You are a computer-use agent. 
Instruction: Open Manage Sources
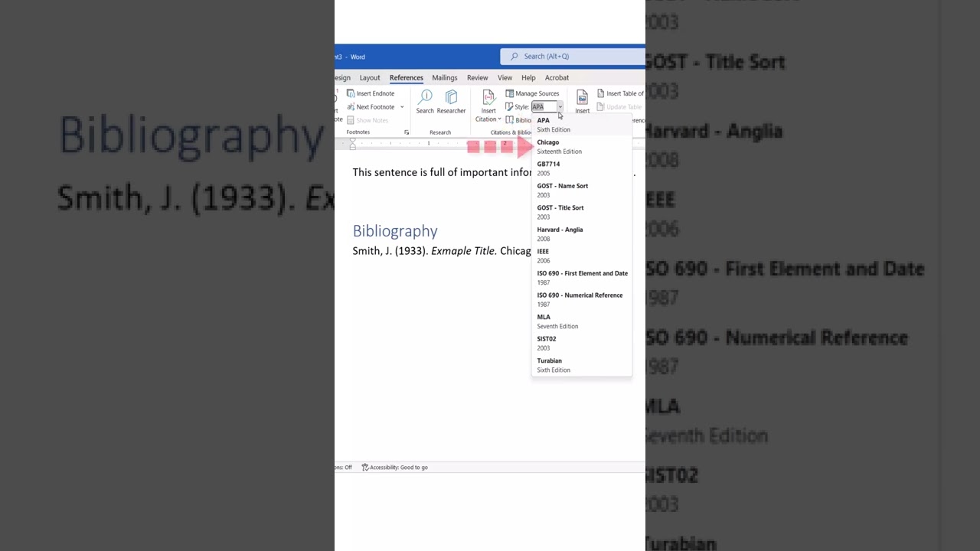(532, 93)
